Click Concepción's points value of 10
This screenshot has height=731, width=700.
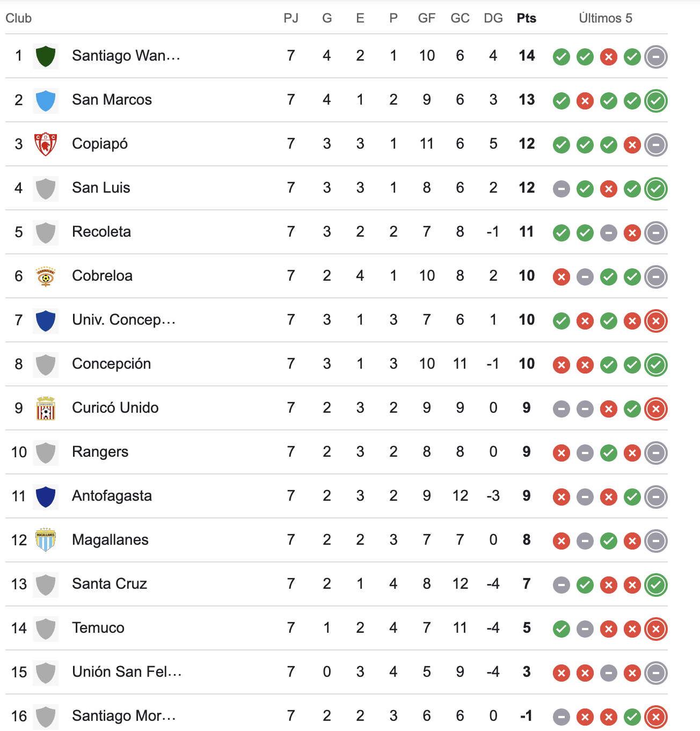coord(526,364)
